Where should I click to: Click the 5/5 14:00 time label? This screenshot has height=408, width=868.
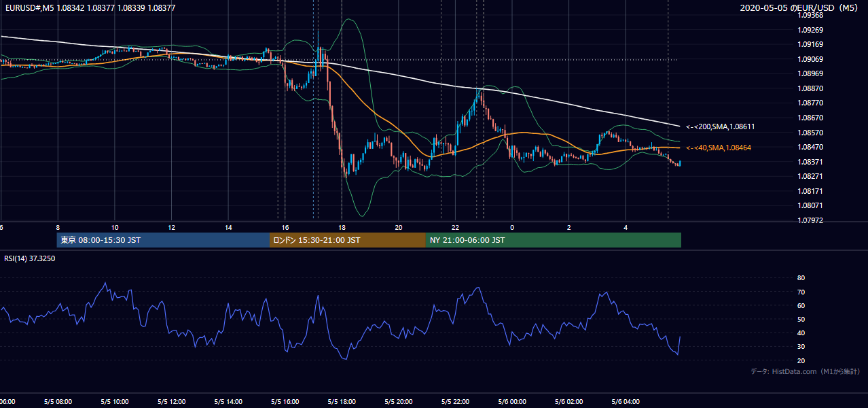point(228,401)
